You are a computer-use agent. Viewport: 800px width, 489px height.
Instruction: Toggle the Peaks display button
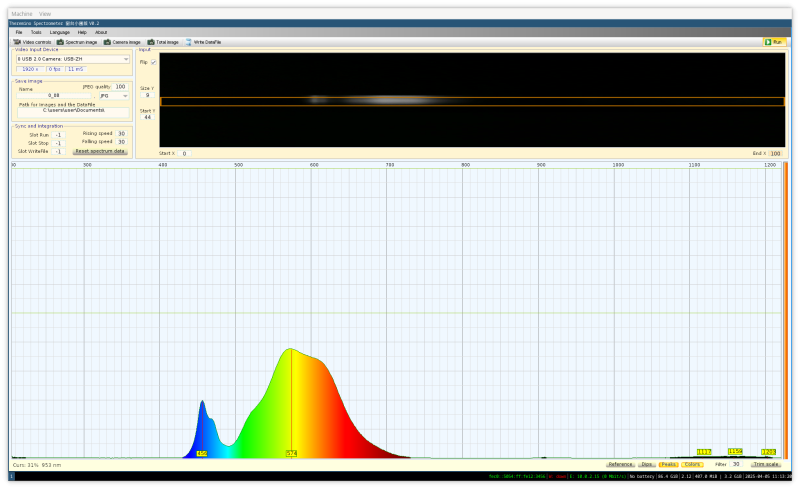click(x=668, y=464)
